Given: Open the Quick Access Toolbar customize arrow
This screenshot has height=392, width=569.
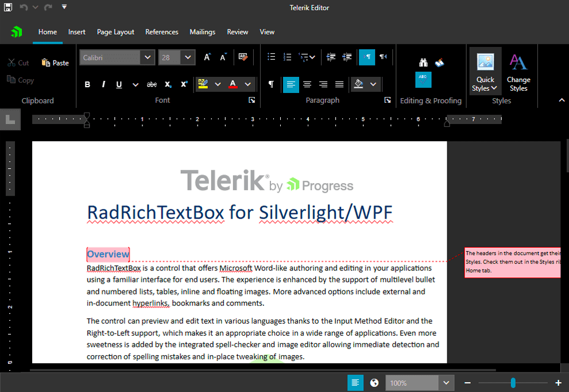Looking at the screenshot, I should (64, 6).
